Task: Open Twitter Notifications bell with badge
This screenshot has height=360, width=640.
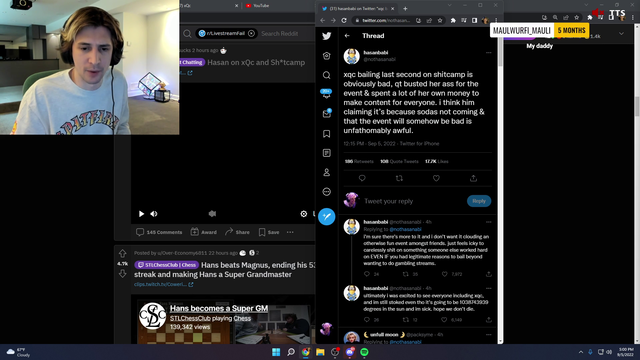Action: 327,94
